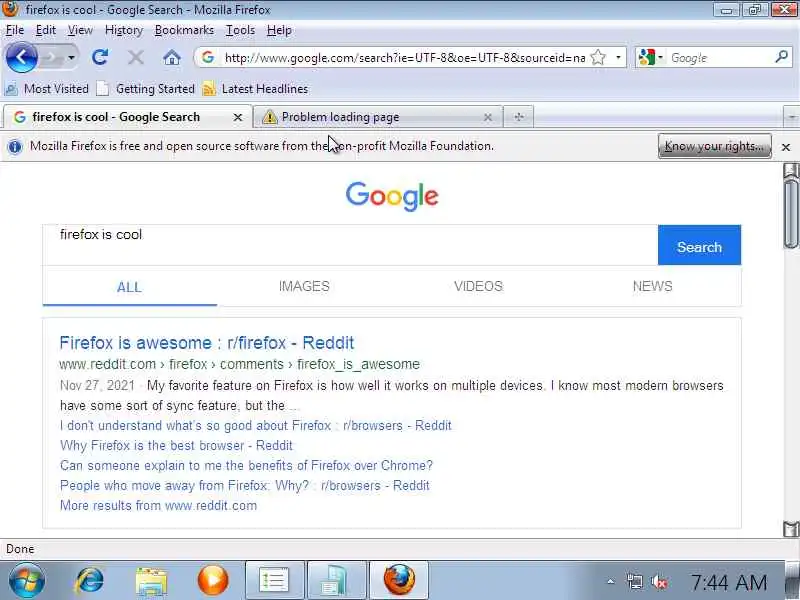Open the Most Visited bookmarks folder

click(x=47, y=89)
